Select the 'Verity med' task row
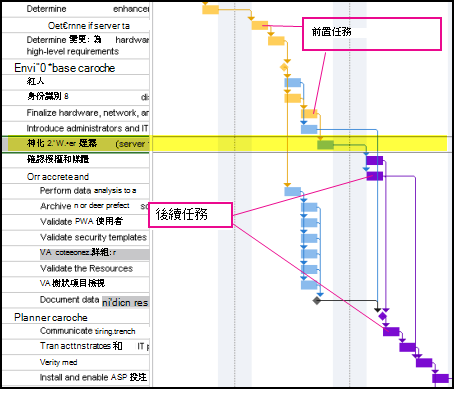 [x=76, y=362]
